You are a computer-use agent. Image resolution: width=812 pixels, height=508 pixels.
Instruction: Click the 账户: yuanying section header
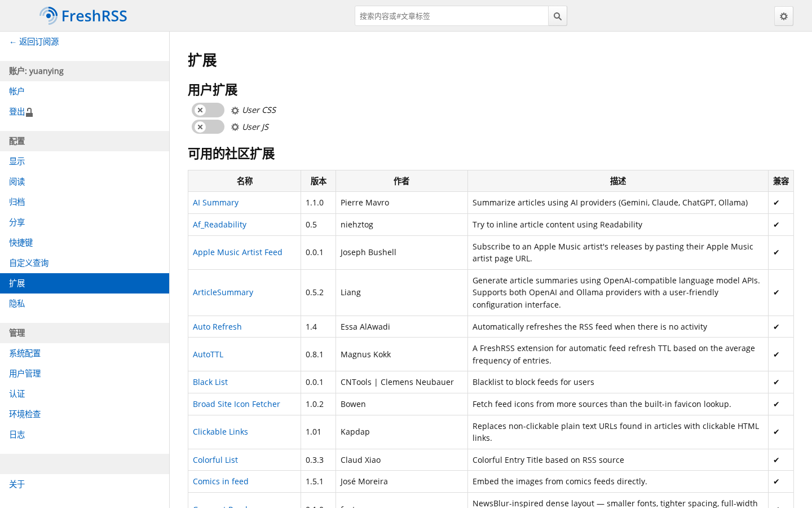85,71
